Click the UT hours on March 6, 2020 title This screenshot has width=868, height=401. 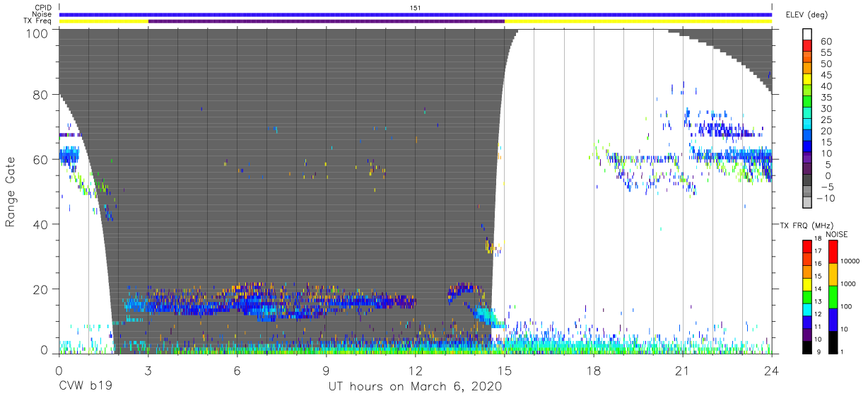415,386
